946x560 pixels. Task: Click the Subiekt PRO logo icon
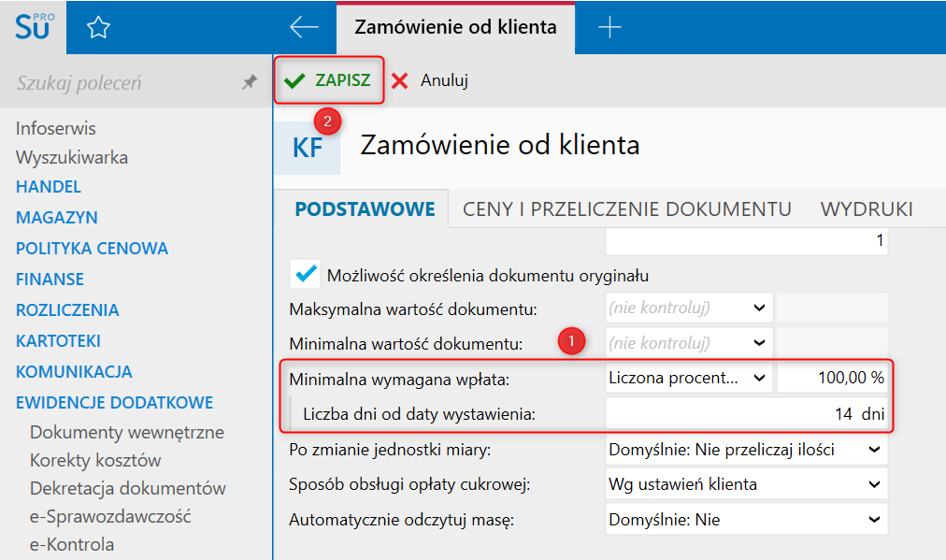35,27
